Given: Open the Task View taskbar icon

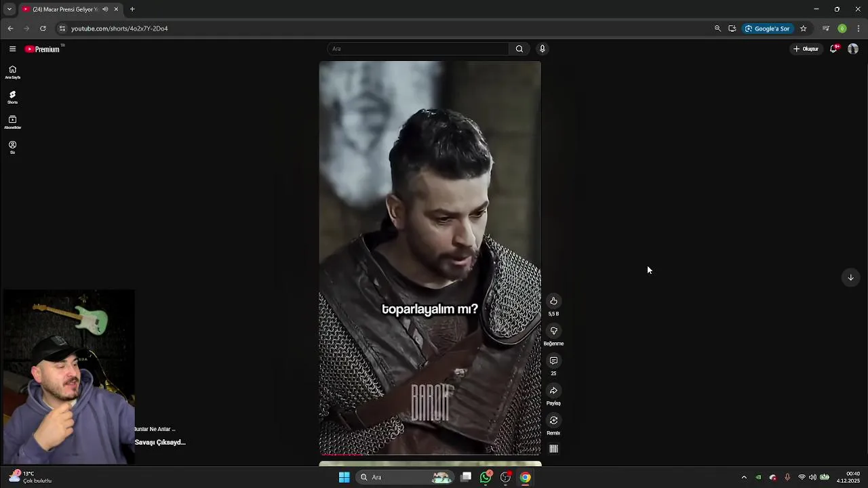Looking at the screenshot, I should point(466,477).
